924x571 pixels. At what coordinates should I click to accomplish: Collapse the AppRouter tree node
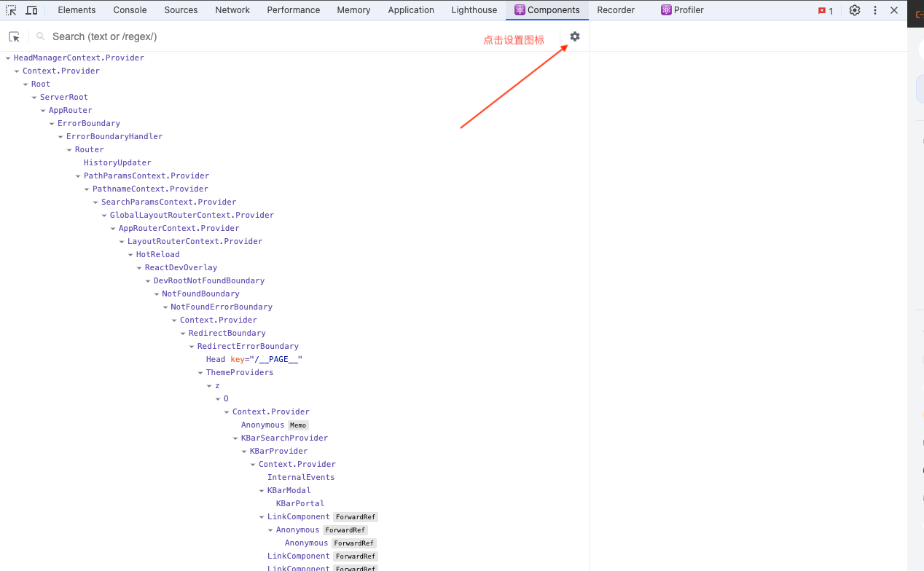(43, 111)
